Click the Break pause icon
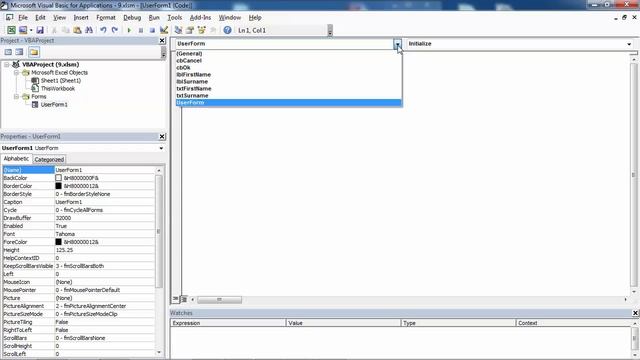This screenshot has width=640, height=360. coord(141,30)
